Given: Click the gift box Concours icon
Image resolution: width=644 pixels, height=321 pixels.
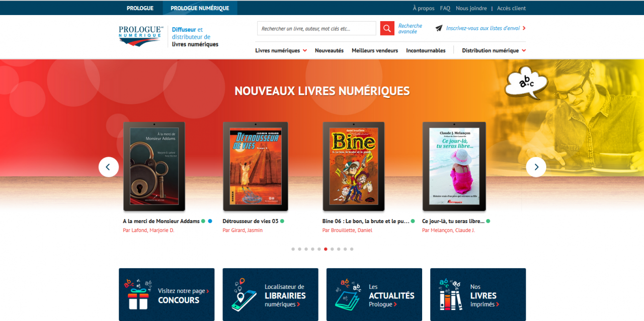Looking at the screenshot, I should (x=138, y=295).
